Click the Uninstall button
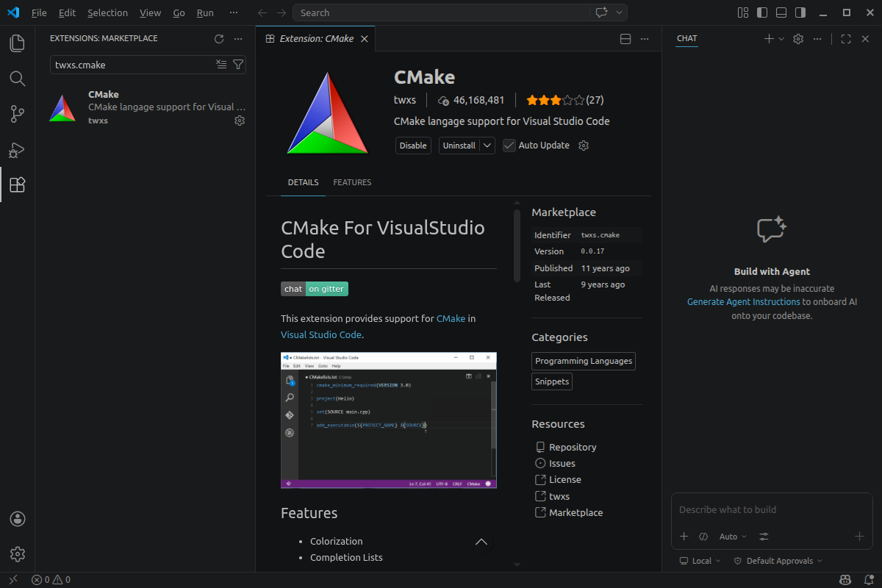 coord(459,146)
